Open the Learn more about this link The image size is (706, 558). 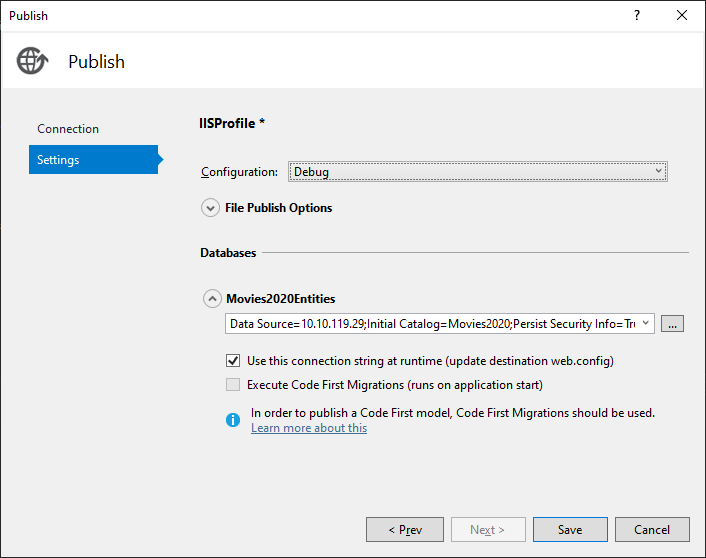click(309, 428)
